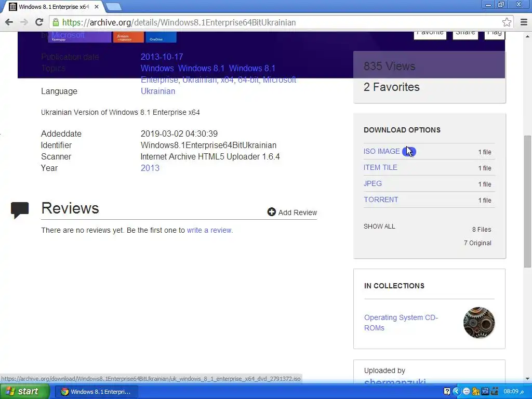Click SHOW ALL download files
This screenshot has height=399, width=532.
[x=379, y=227]
